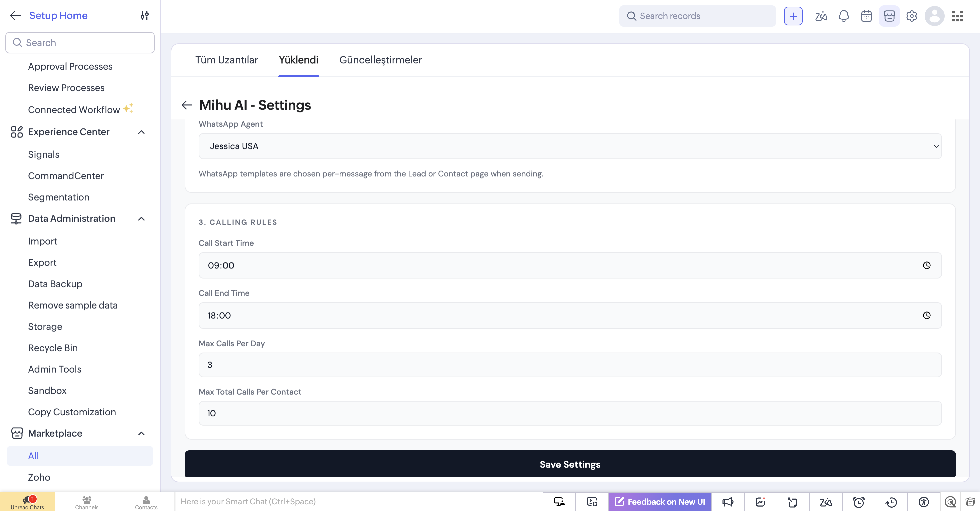Click the alarm clock reminders icon
Screen dimensions: 980x511
pyautogui.click(x=859, y=502)
